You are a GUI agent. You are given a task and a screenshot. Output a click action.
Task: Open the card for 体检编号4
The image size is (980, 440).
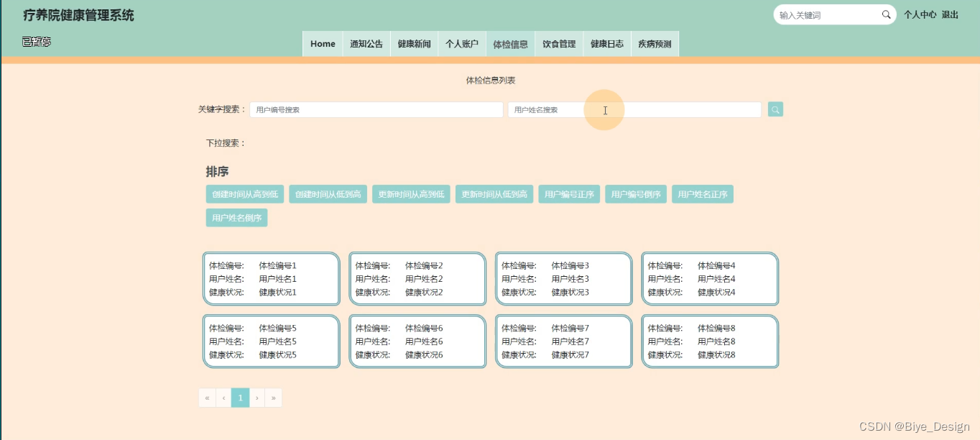tap(710, 279)
